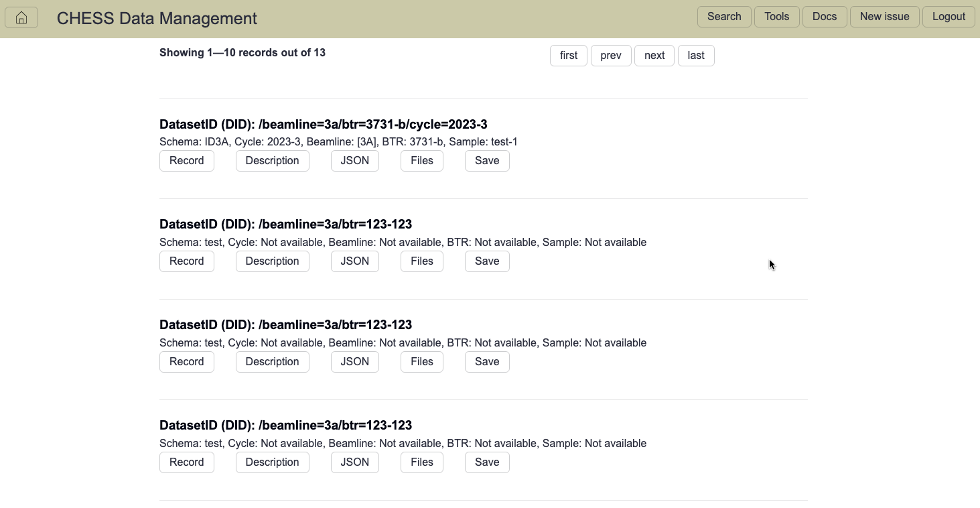Open the Search page
Viewport: 980px width, 508px height.
pos(724,17)
